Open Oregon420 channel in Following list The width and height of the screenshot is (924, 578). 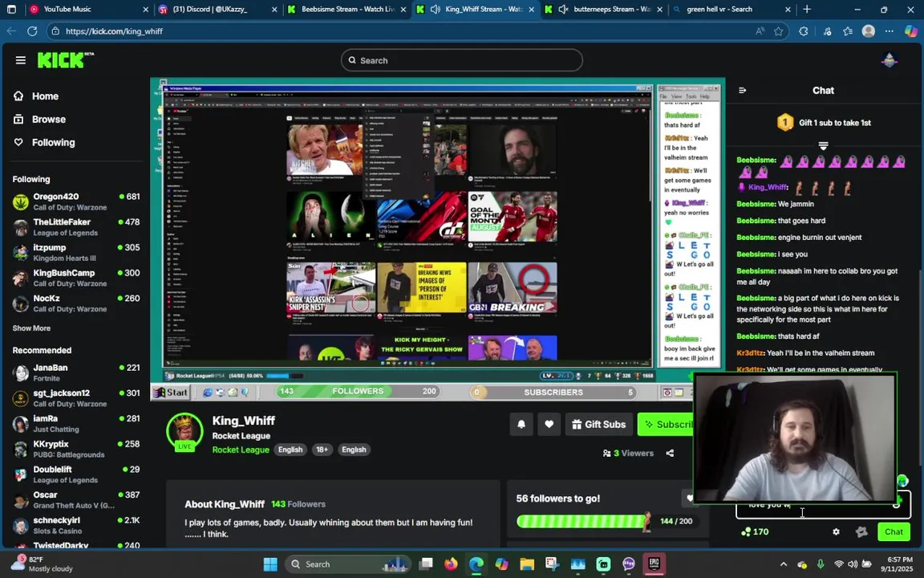[x=76, y=201]
